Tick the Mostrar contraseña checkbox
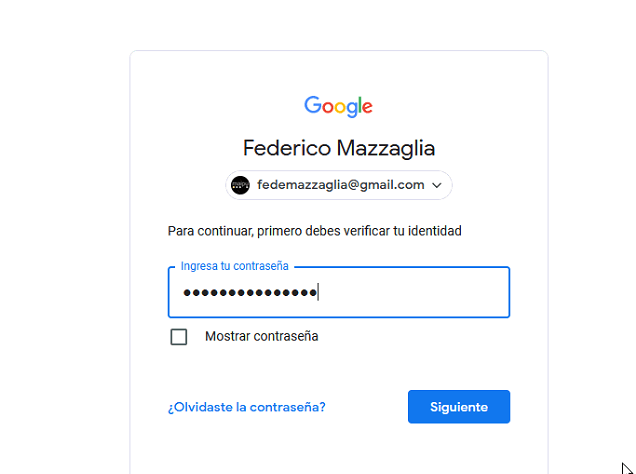Image resolution: width=636 pixels, height=474 pixels. pos(179,337)
